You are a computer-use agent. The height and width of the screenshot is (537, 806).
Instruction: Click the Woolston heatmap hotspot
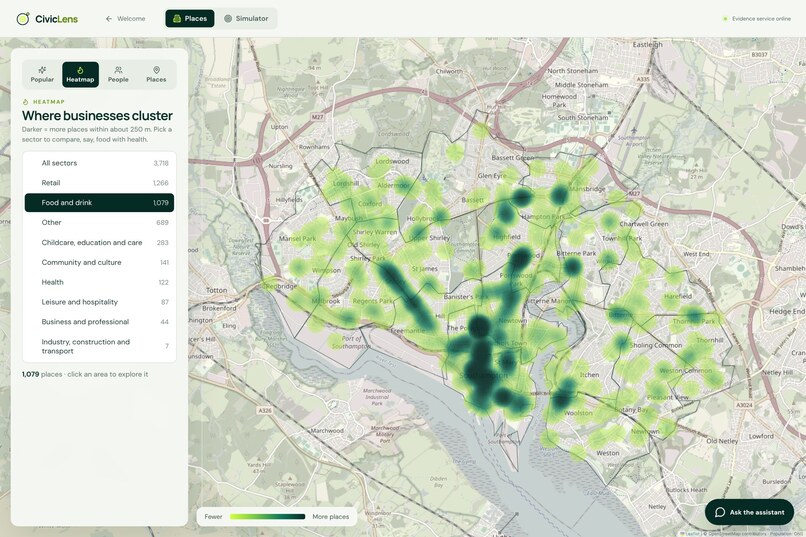pyautogui.click(x=564, y=395)
